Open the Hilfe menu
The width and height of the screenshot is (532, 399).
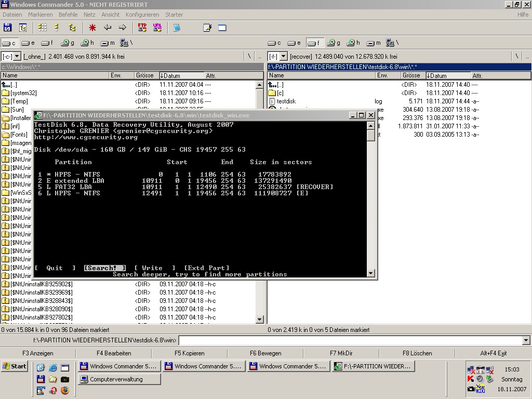click(523, 15)
